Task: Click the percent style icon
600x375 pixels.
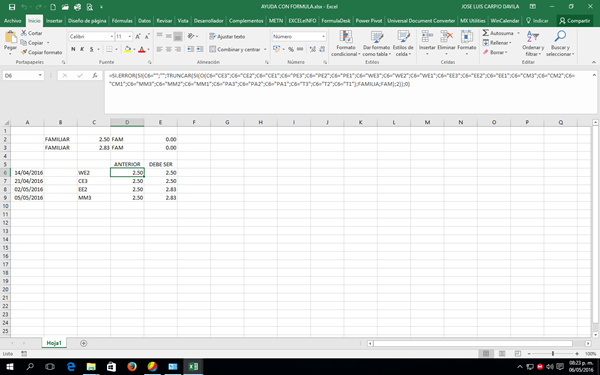Action: (291, 49)
